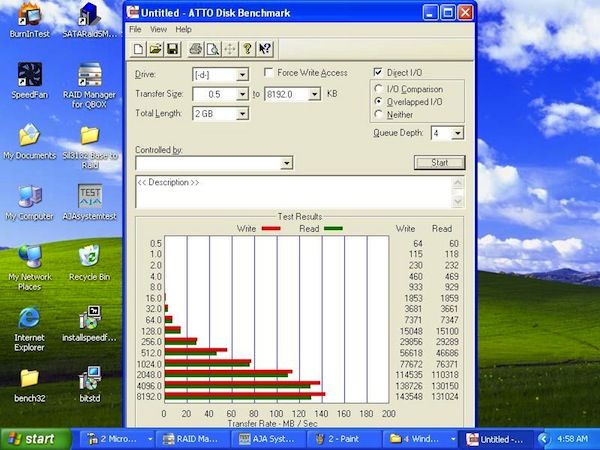Click the Open file toolbar icon
600x450 pixels.
(x=155, y=49)
